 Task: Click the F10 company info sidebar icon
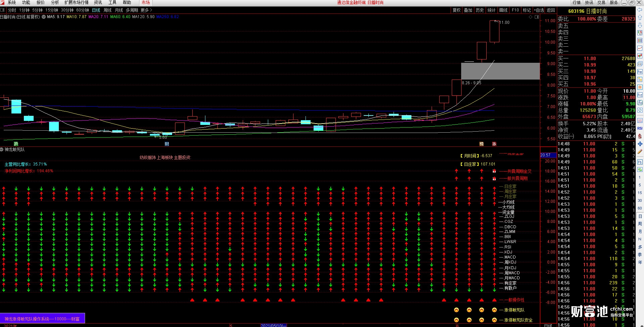pyautogui.click(x=640, y=72)
